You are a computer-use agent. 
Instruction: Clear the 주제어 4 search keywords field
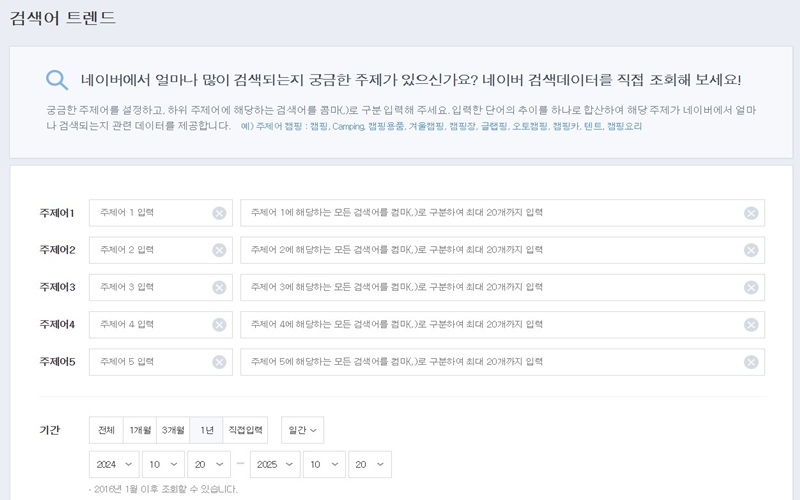pos(751,325)
